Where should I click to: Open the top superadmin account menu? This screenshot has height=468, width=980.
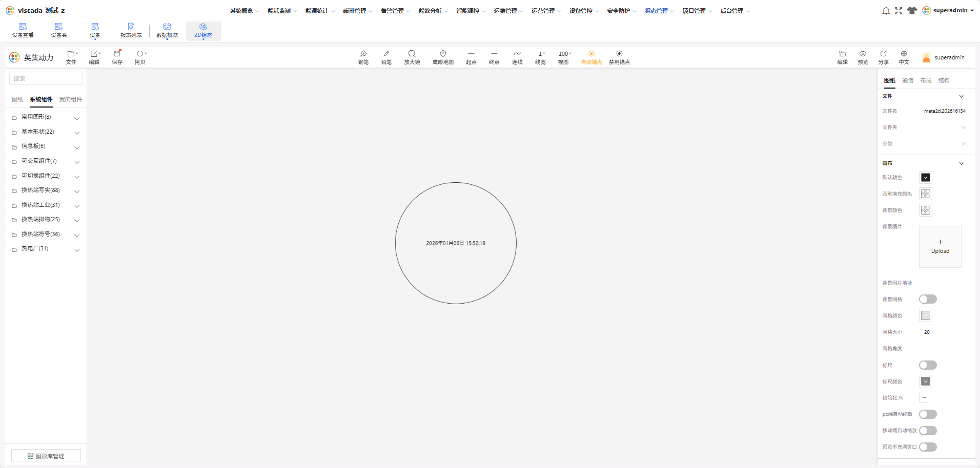(x=948, y=11)
